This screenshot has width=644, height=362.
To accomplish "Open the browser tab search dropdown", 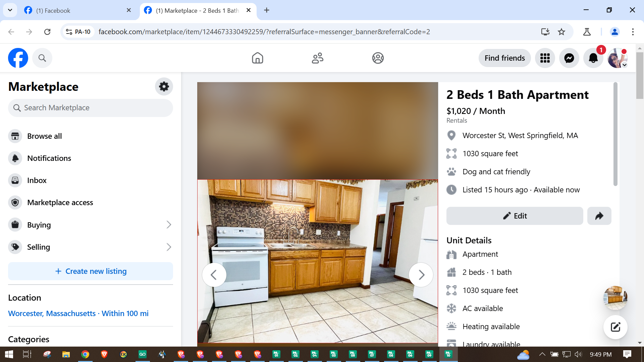I will (x=10, y=10).
